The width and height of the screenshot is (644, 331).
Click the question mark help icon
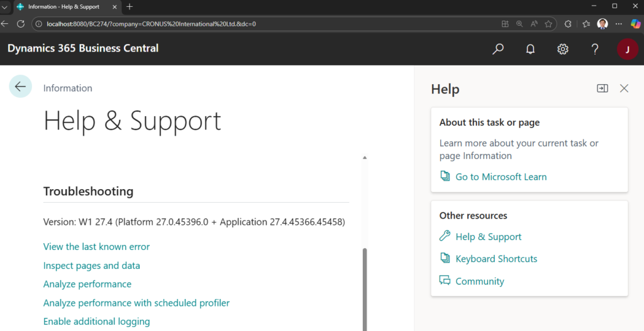pos(595,49)
